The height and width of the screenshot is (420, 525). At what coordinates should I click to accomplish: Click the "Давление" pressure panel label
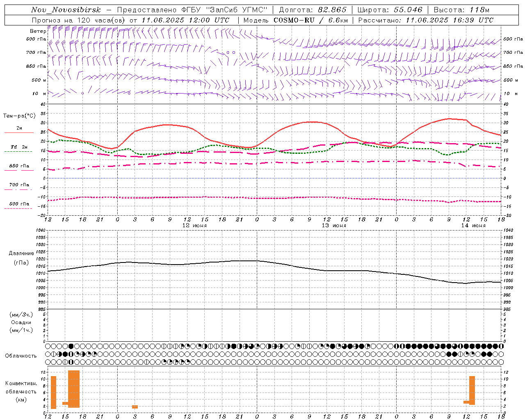pos(21,253)
